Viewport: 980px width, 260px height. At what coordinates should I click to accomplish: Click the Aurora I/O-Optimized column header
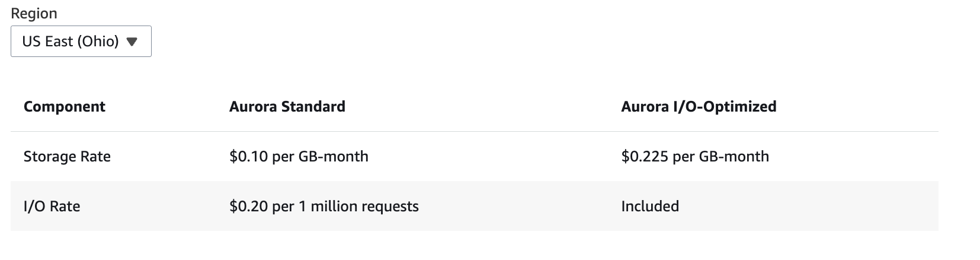(x=699, y=107)
